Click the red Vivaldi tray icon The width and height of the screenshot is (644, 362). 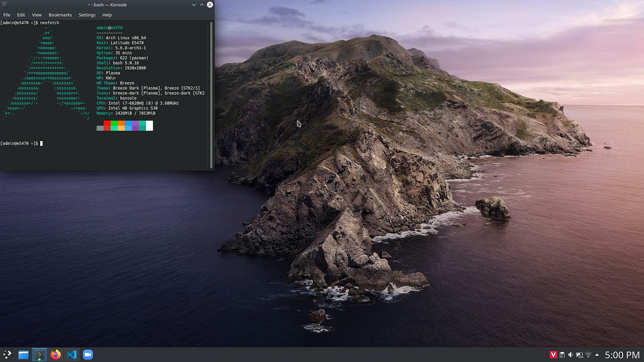[553, 354]
